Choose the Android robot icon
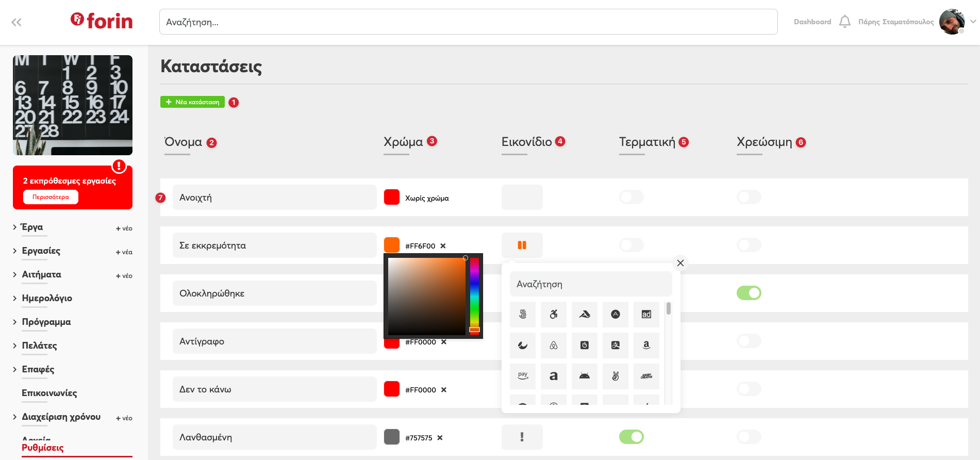The height and width of the screenshot is (460, 980). click(x=584, y=376)
